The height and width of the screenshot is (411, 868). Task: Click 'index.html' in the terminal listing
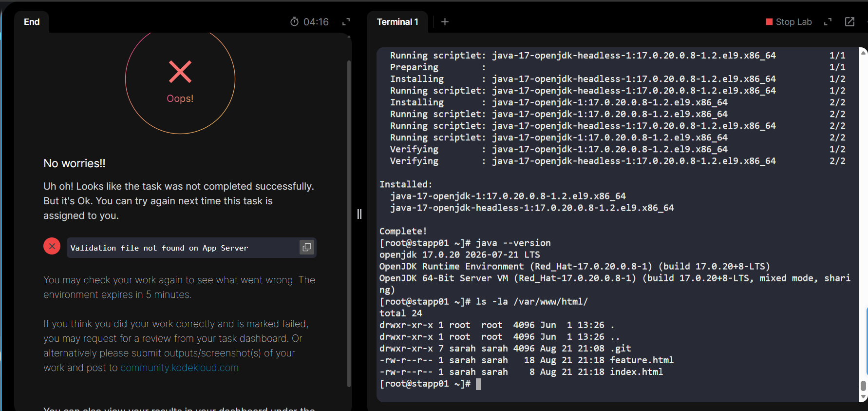point(636,372)
